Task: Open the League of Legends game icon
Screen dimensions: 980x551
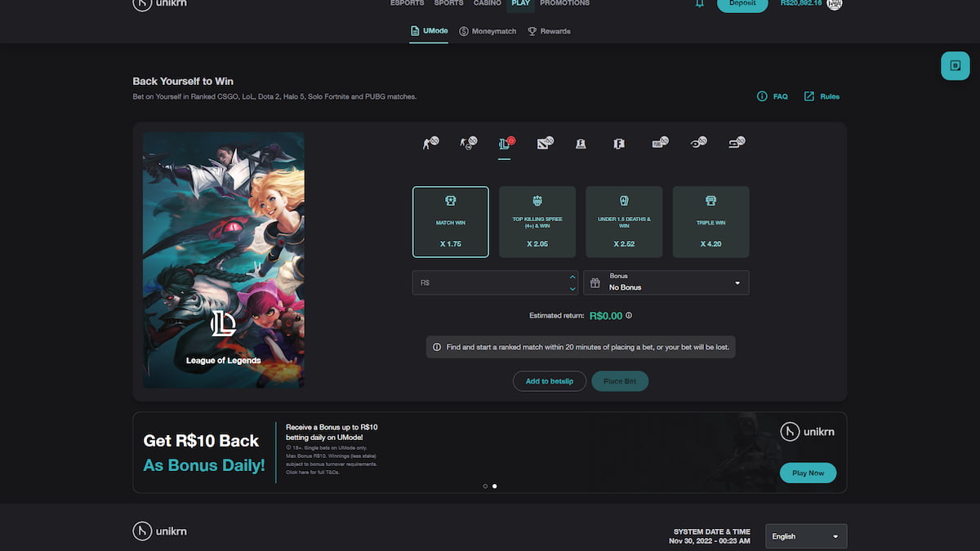Action: click(504, 143)
